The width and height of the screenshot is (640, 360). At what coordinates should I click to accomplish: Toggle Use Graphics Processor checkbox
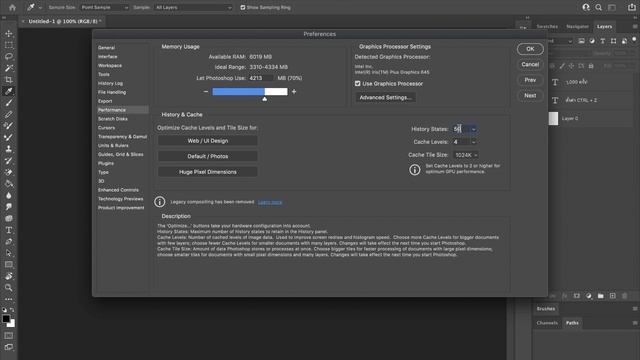point(358,84)
